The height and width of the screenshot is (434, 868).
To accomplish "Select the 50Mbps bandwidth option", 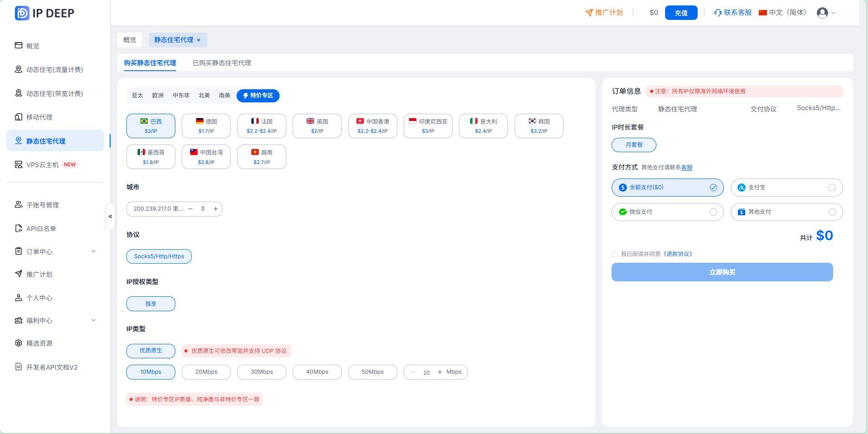I will [x=372, y=372].
